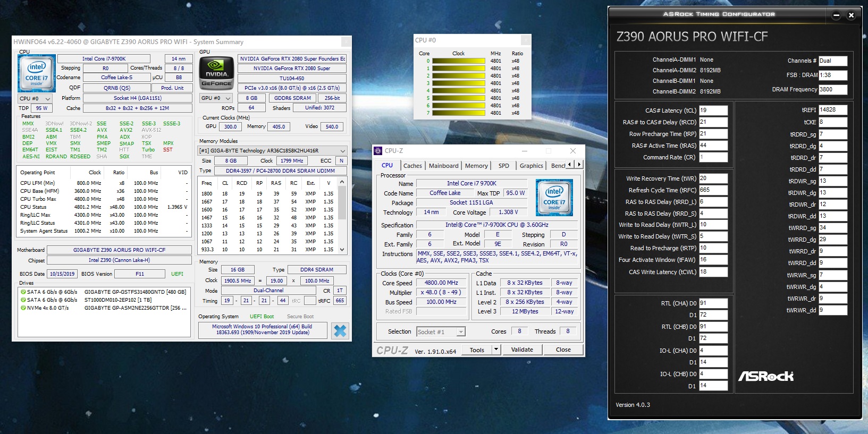Open the partially hidden Bench tab in CPU-Z
Image resolution: width=868 pixels, height=434 pixels.
coord(557,166)
